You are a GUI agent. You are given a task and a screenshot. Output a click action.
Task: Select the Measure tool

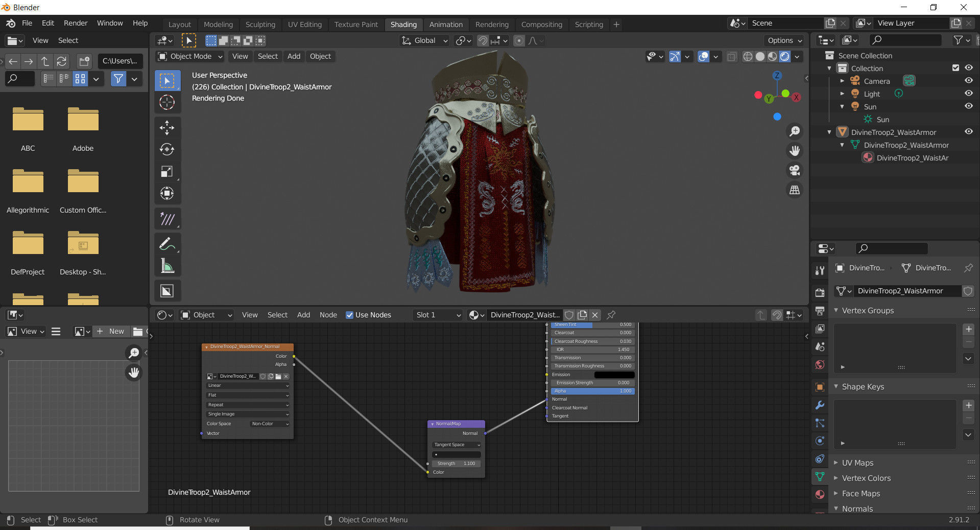pos(168,265)
